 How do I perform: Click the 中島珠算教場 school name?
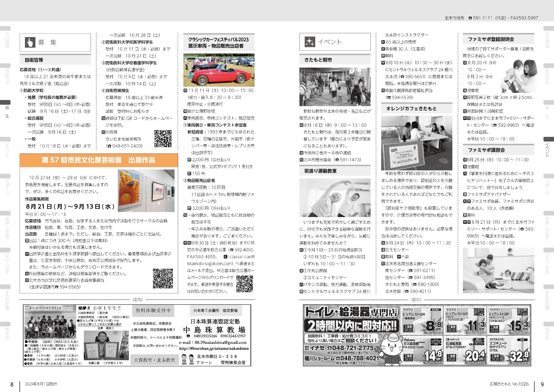(214, 330)
